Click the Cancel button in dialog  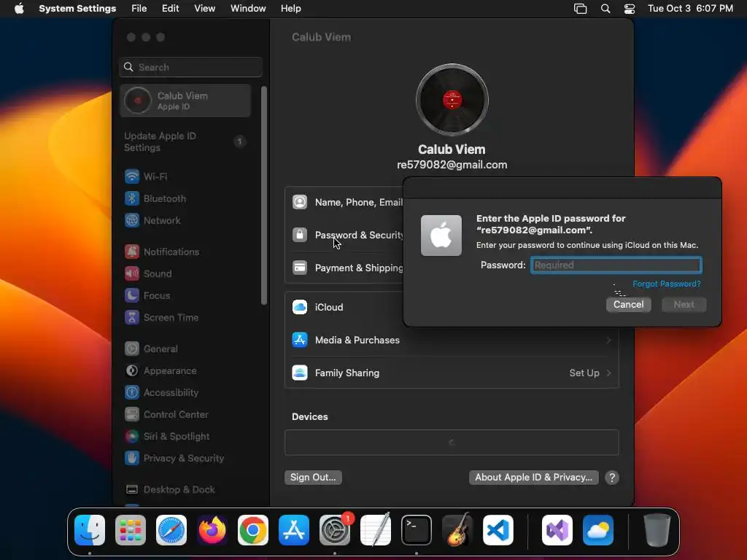tap(628, 305)
